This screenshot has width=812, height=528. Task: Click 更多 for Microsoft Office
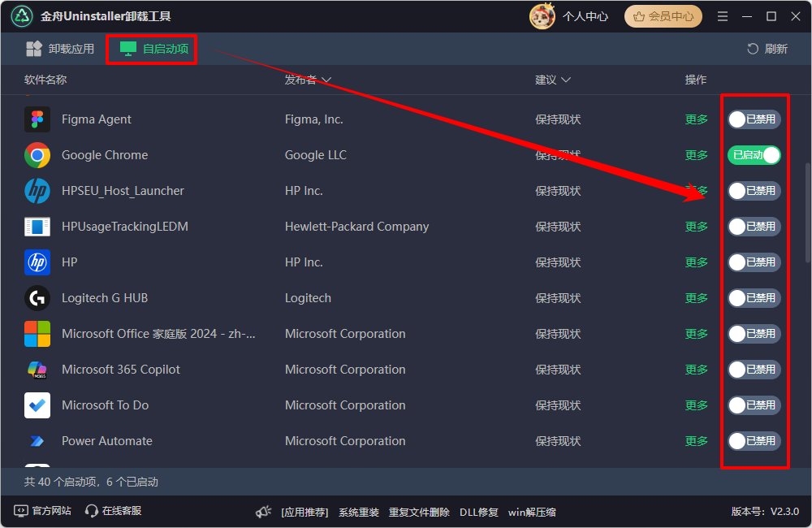[696, 334]
